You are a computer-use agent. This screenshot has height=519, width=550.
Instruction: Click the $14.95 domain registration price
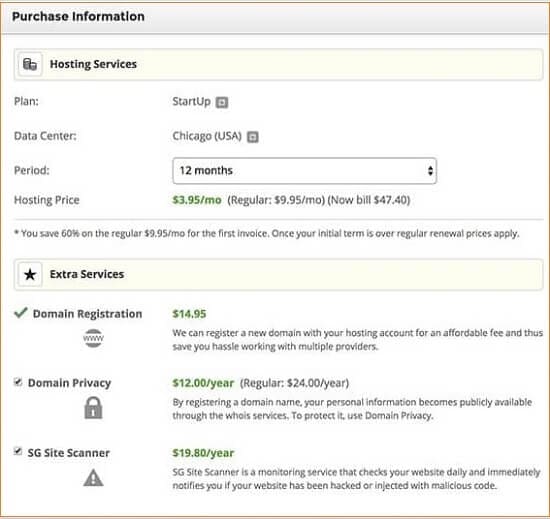pos(189,314)
